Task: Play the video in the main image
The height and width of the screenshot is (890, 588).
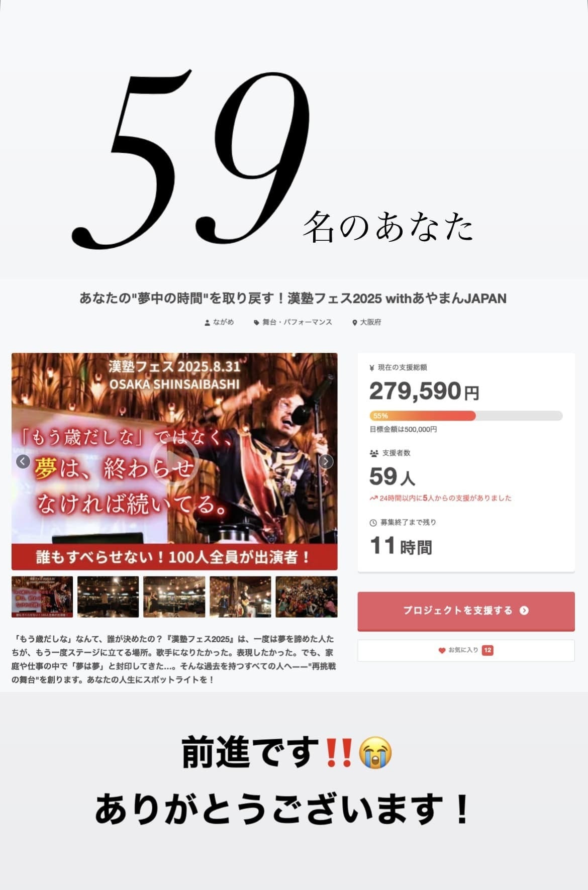Action: pos(174,461)
